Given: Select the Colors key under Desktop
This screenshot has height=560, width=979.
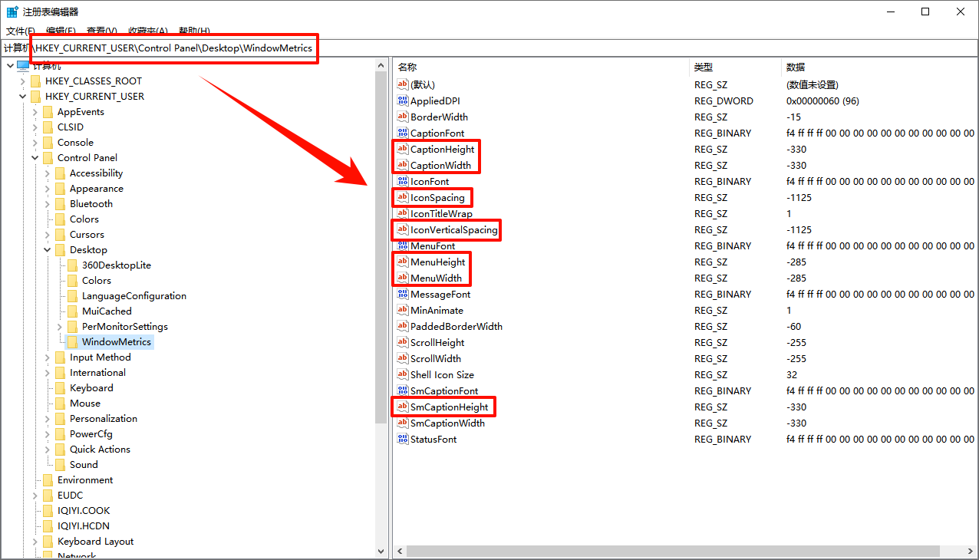Looking at the screenshot, I should [x=97, y=281].
